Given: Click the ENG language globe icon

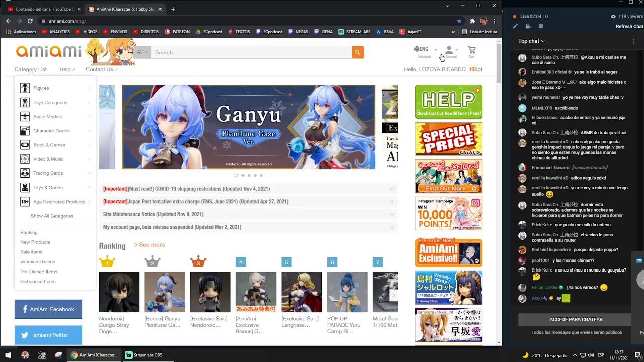Looking at the screenshot, I should (417, 49).
